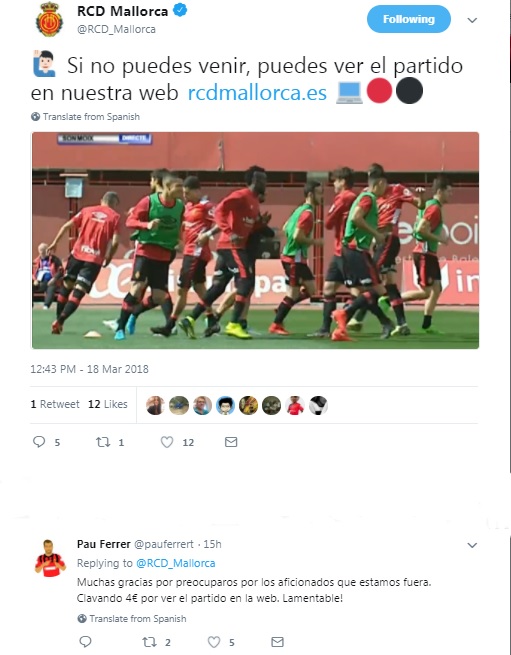
Task: Translate the main tweet from Spanish
Action: pos(85,117)
